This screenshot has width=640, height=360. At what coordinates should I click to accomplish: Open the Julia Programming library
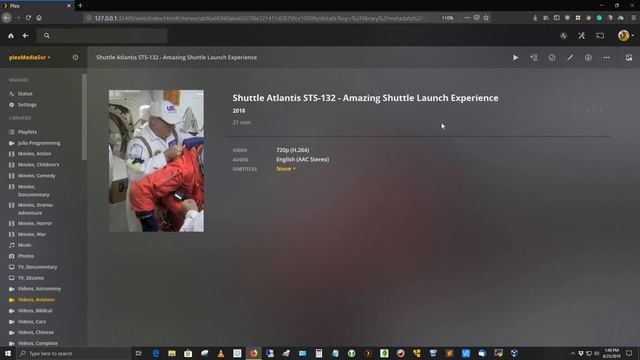[39, 143]
